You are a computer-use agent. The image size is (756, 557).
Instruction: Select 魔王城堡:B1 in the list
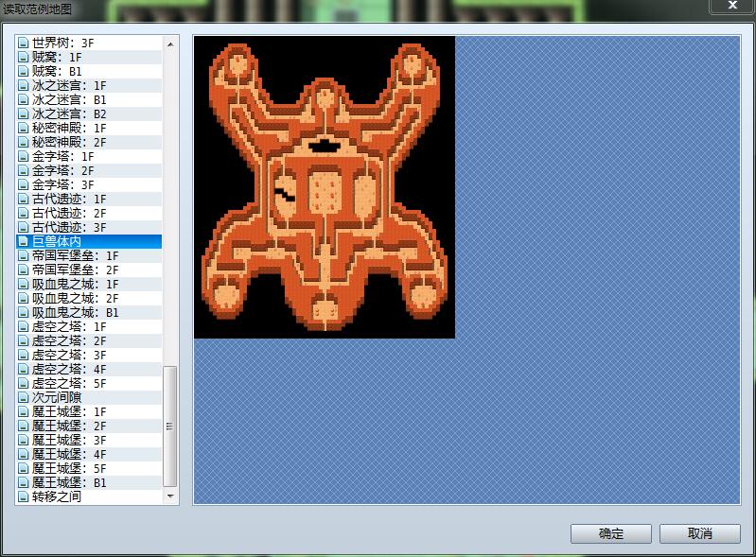click(x=89, y=483)
